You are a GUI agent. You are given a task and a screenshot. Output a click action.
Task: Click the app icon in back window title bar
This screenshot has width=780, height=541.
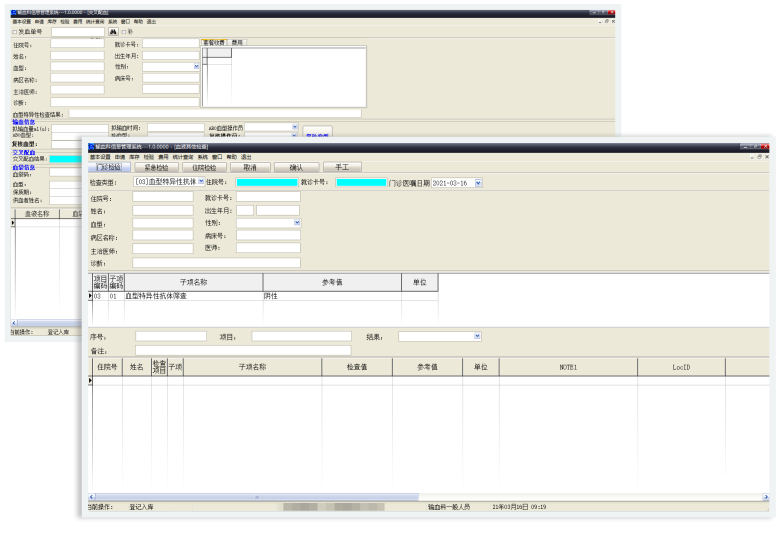[14, 12]
